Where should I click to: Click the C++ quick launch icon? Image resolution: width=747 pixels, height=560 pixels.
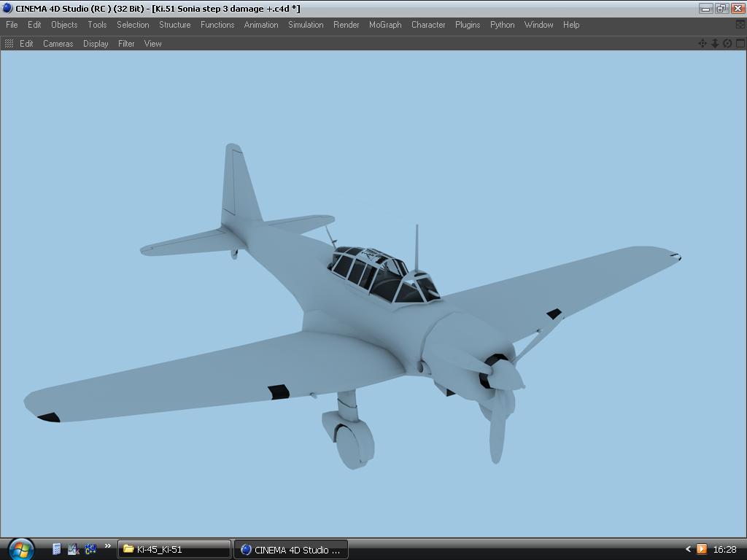pyautogui.click(x=90, y=549)
